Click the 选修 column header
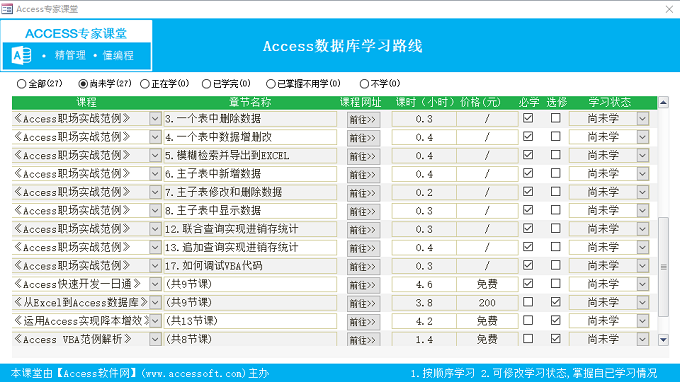Viewport: 680px width, 382px height. [557, 102]
